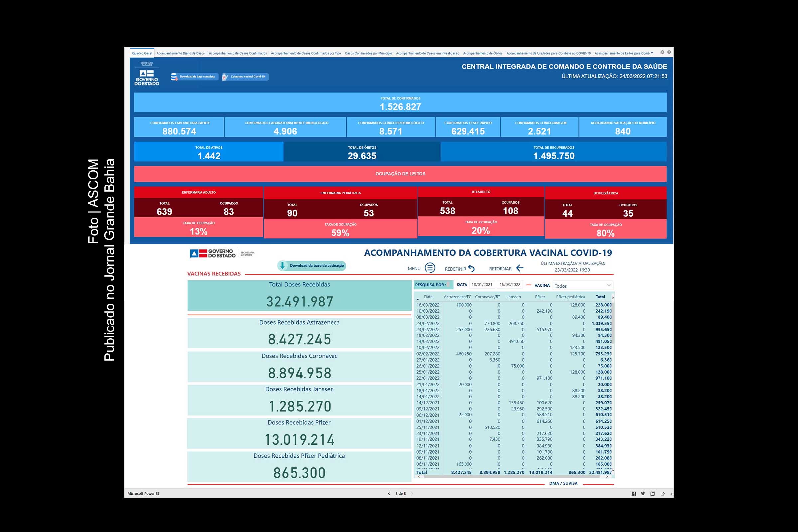Share report via Twitter icon
This screenshot has height=532, width=798.
pyautogui.click(x=643, y=494)
